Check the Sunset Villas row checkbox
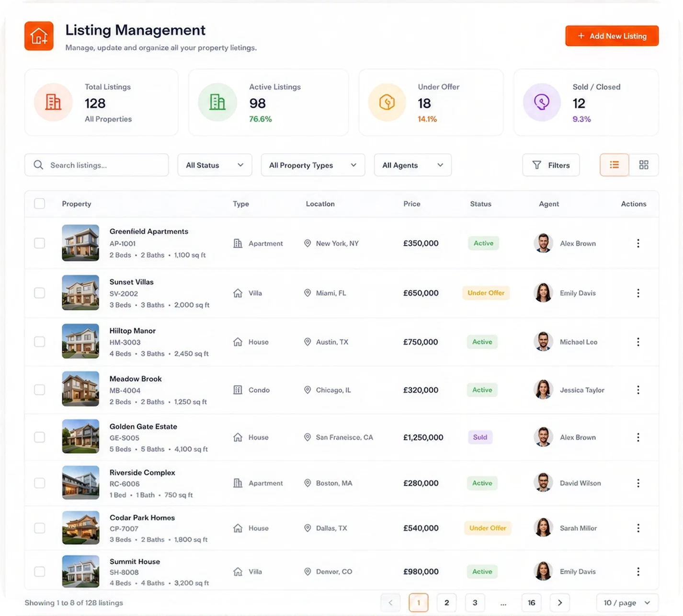 coord(40,293)
